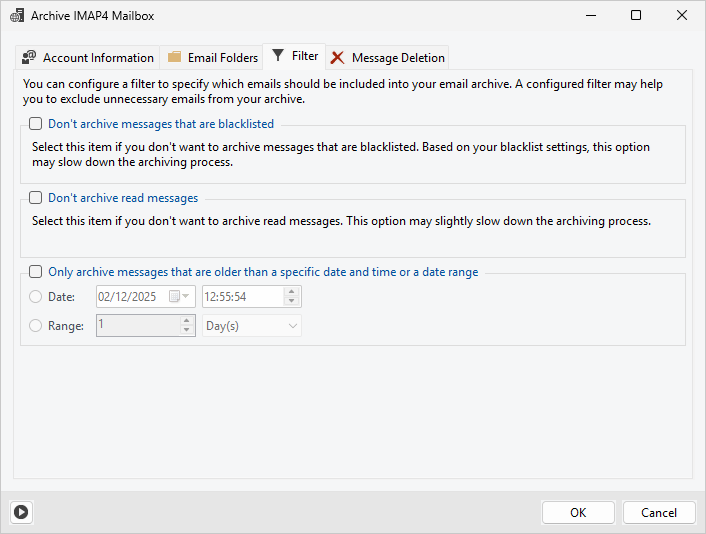Click the Cancel button
The height and width of the screenshot is (534, 706).
point(658,512)
